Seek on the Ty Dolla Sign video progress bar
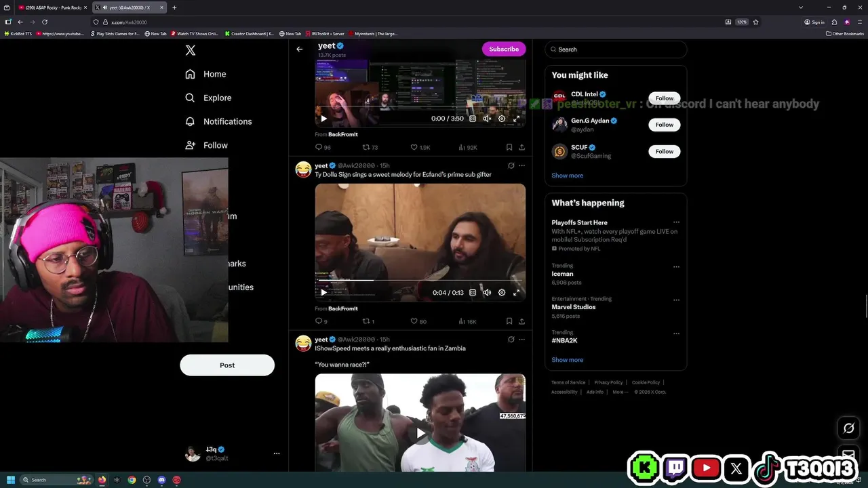This screenshot has width=868, height=488. (x=420, y=280)
